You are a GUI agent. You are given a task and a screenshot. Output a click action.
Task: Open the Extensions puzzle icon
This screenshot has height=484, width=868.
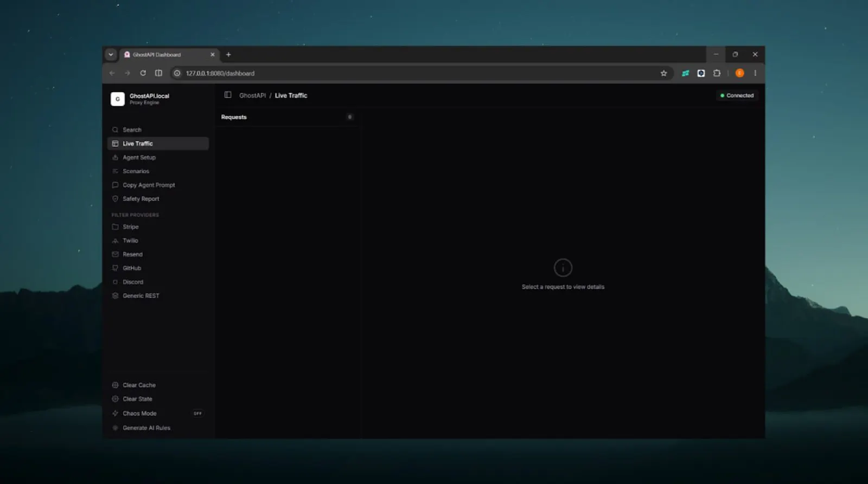(x=717, y=73)
